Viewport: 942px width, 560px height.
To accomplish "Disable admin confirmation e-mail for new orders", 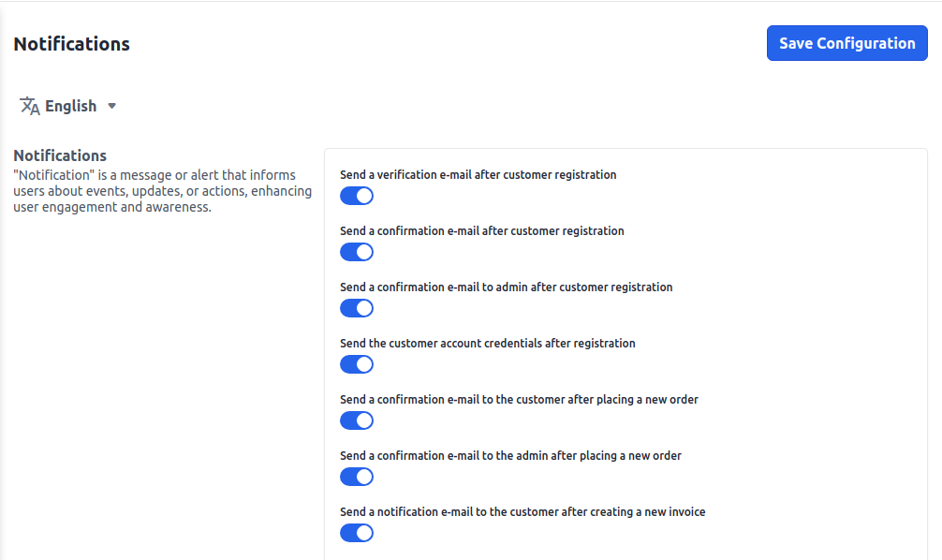I will 357,477.
